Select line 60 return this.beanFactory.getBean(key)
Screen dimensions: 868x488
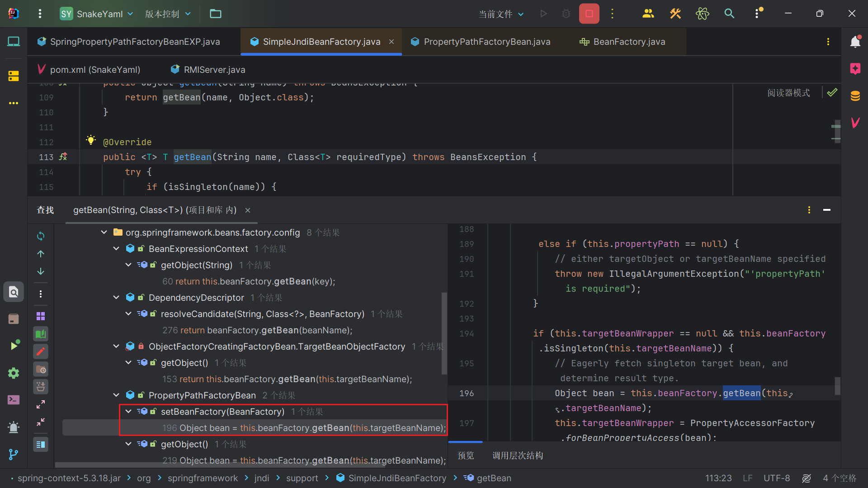click(249, 281)
